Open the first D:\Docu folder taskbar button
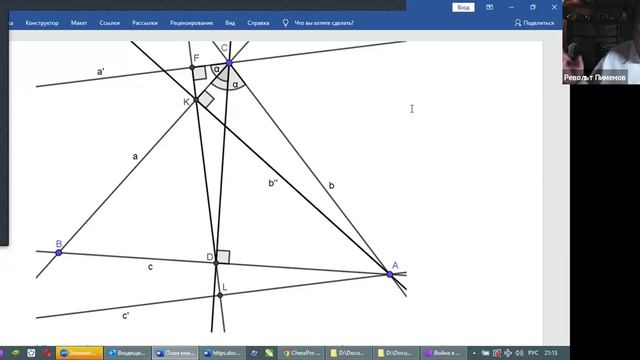 pos(348,353)
